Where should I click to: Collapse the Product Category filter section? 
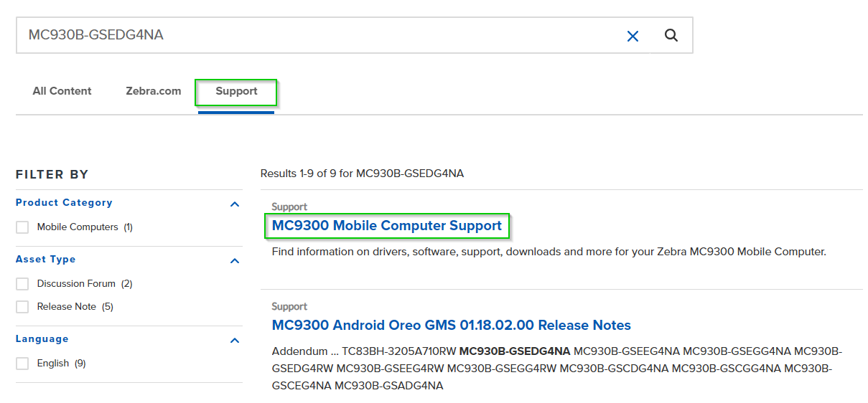click(234, 204)
